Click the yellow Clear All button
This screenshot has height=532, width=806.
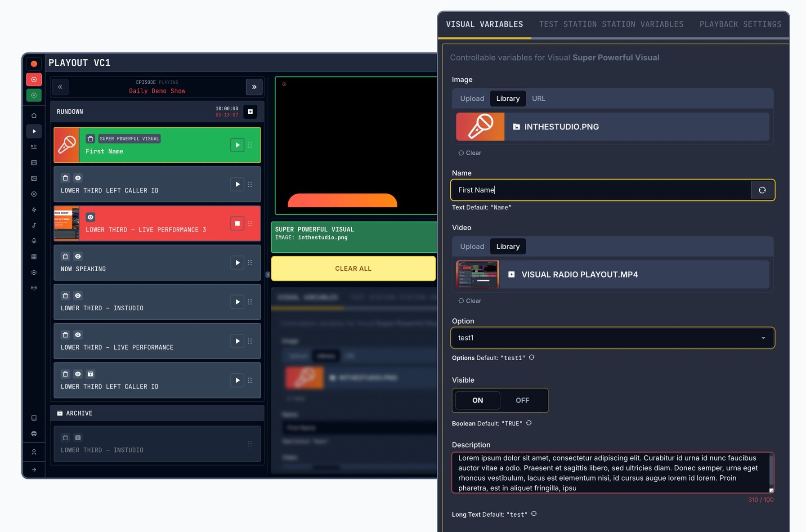tap(353, 268)
